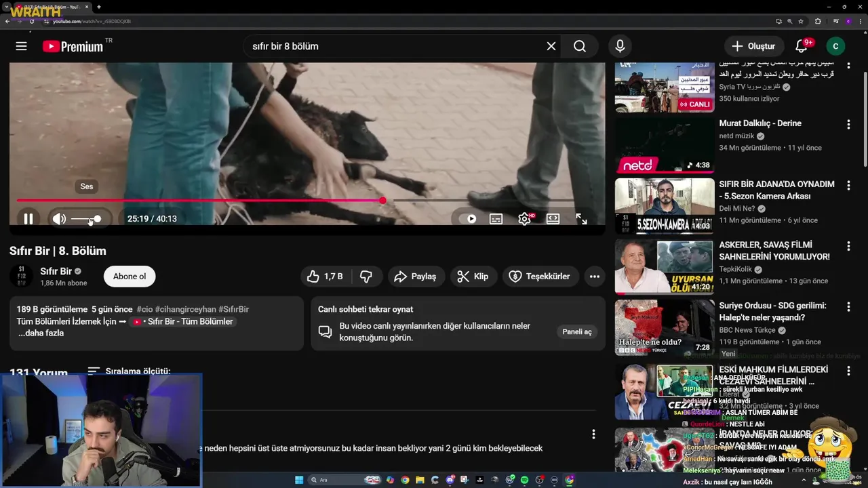868x488 pixels.
Task: Open the Sıfır Bir channel avatar
Action: tap(21, 277)
